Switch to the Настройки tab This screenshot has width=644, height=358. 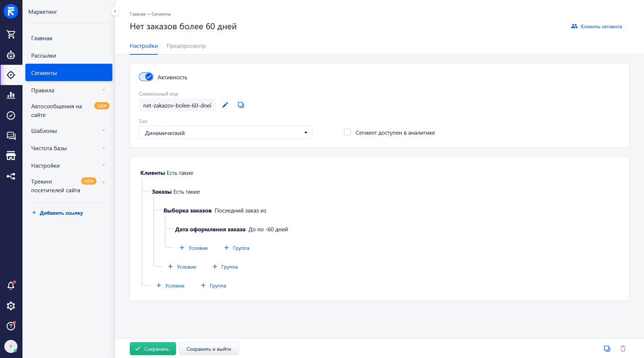144,46
